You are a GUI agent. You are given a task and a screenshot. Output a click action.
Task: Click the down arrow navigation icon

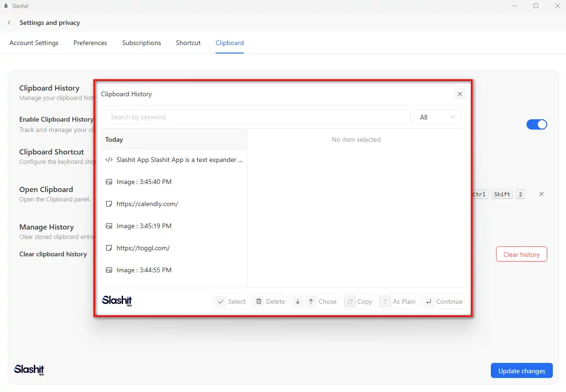pos(297,301)
